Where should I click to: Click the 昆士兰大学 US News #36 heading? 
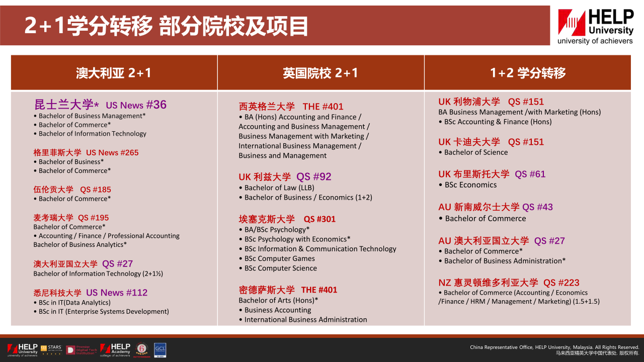[x=100, y=105]
